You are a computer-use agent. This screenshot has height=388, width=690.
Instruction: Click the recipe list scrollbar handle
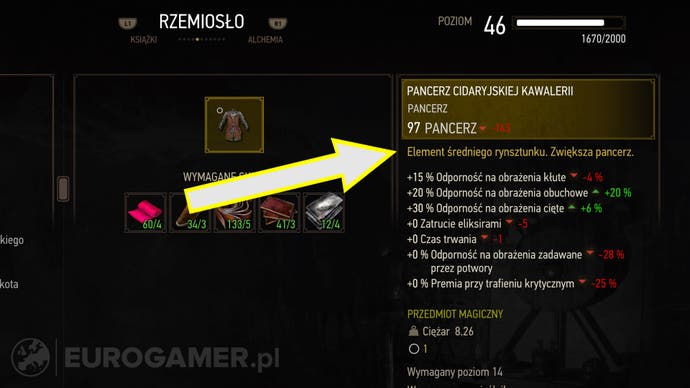(63, 189)
